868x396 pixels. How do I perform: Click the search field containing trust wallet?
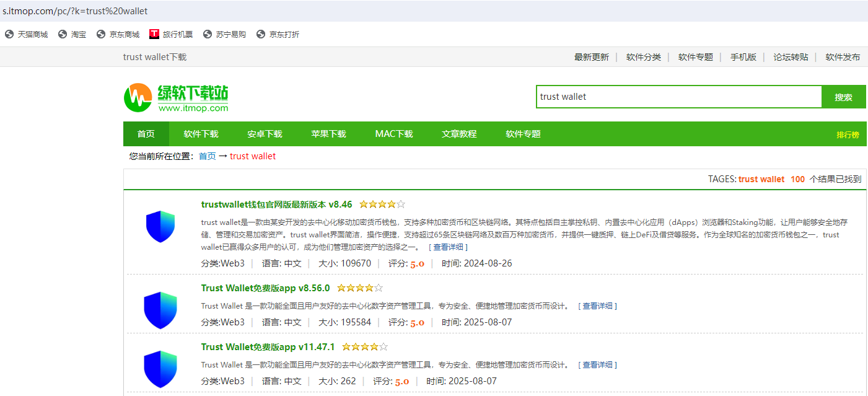pyautogui.click(x=678, y=97)
